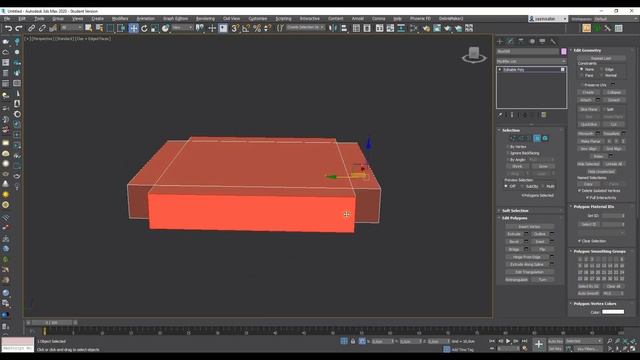Activate the Select and Link chain icon
The image size is (640, 360).
[x=31, y=28]
